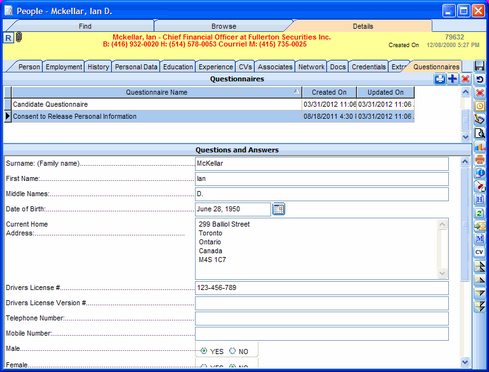Open the History tab
Image resolution: width=489 pixels, height=372 pixels.
(x=98, y=67)
